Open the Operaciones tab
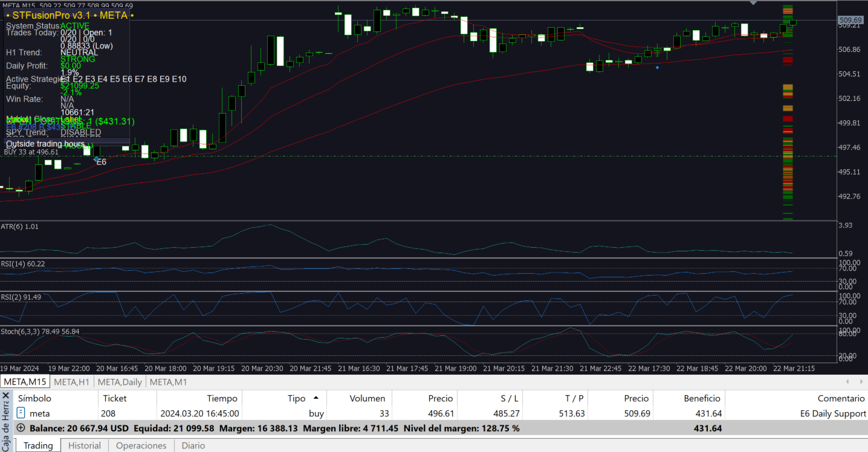 point(141,445)
